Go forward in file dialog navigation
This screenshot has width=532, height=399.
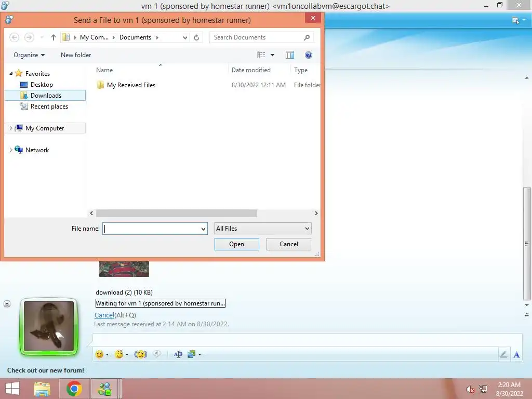(29, 37)
